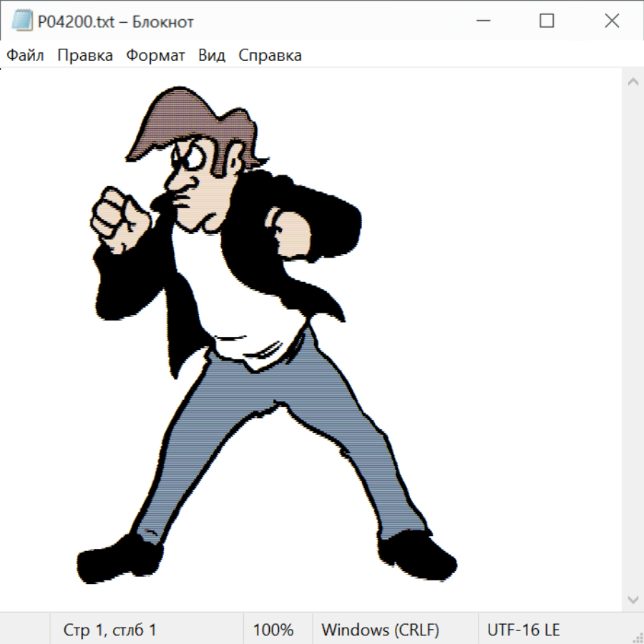Open the Вид menu
Image resolution: width=644 pixels, height=644 pixels.
click(x=212, y=56)
